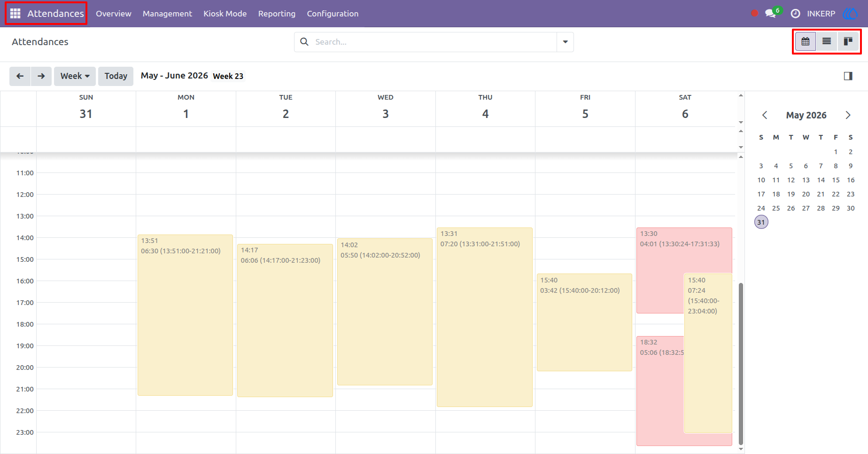Screen dimensions: 868x454
Task: Open the Week scale dropdown
Action: pos(75,76)
